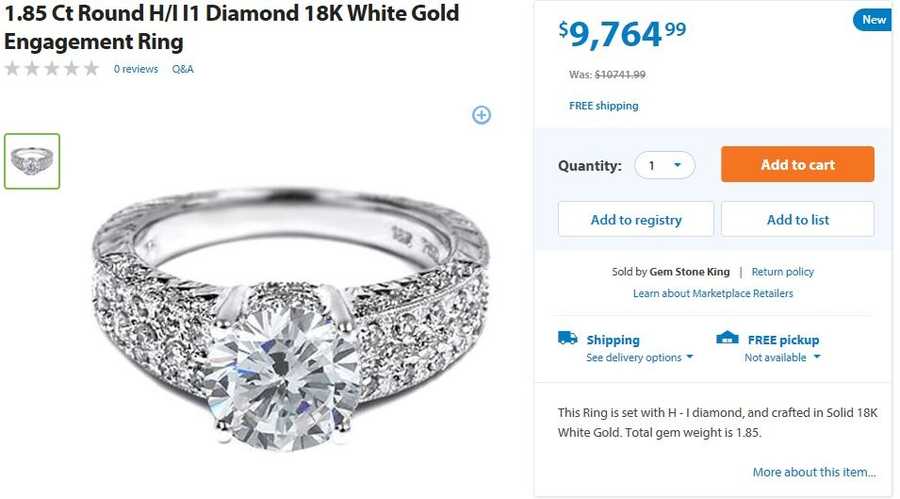Expand the Not available pickup dropdown
The image size is (900, 499).
pyautogui.click(x=782, y=358)
